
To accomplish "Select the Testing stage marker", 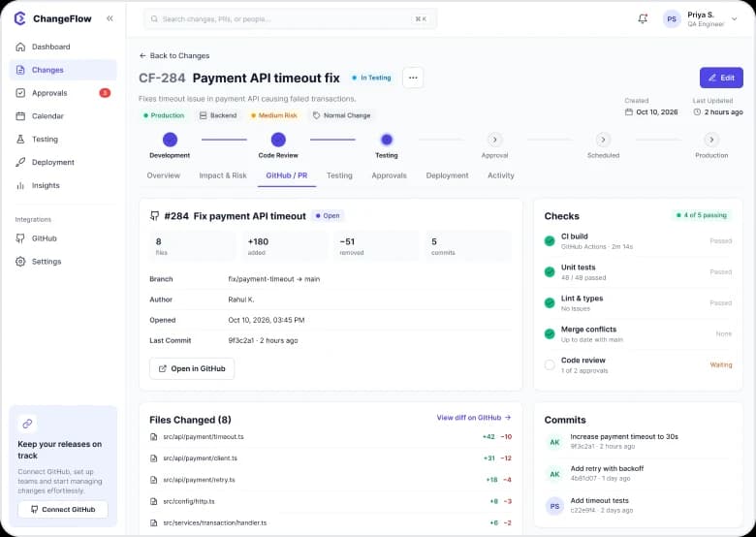I will pos(387,140).
